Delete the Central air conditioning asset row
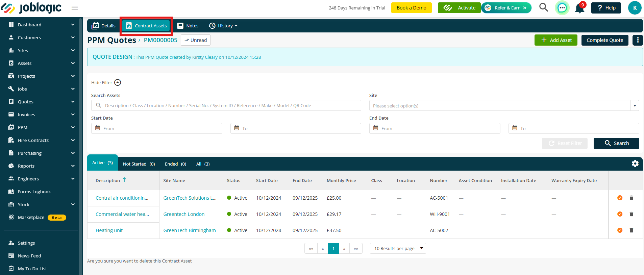The image size is (644, 275). point(631,198)
